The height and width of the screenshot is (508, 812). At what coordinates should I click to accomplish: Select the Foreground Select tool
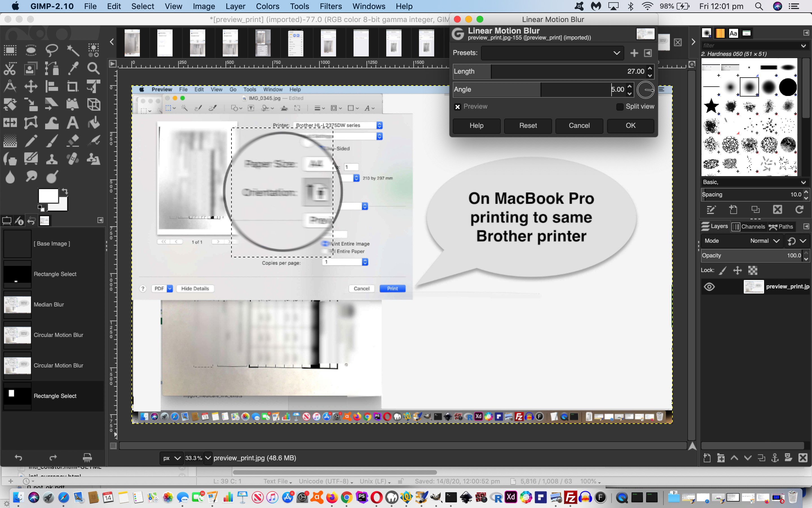(31, 69)
